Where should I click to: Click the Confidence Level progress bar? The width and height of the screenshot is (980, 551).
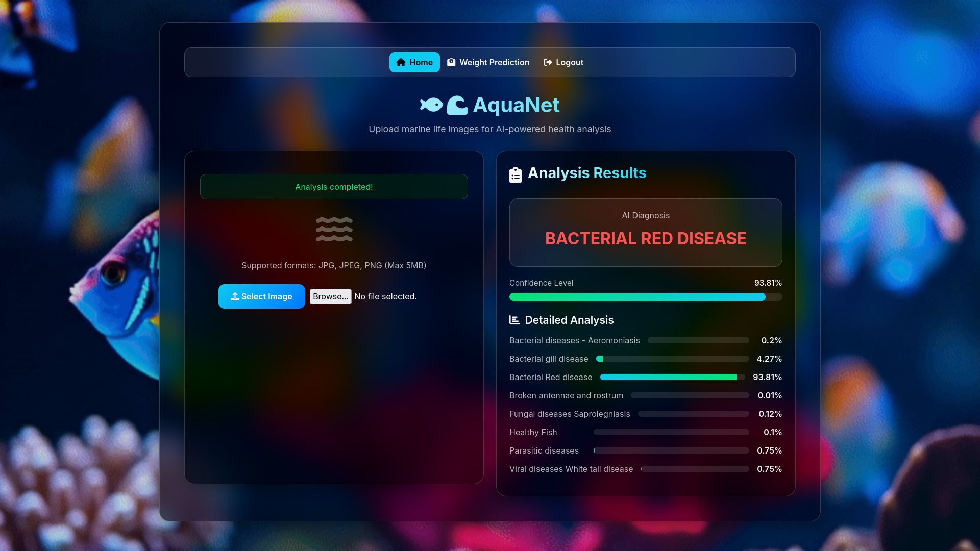click(x=645, y=297)
